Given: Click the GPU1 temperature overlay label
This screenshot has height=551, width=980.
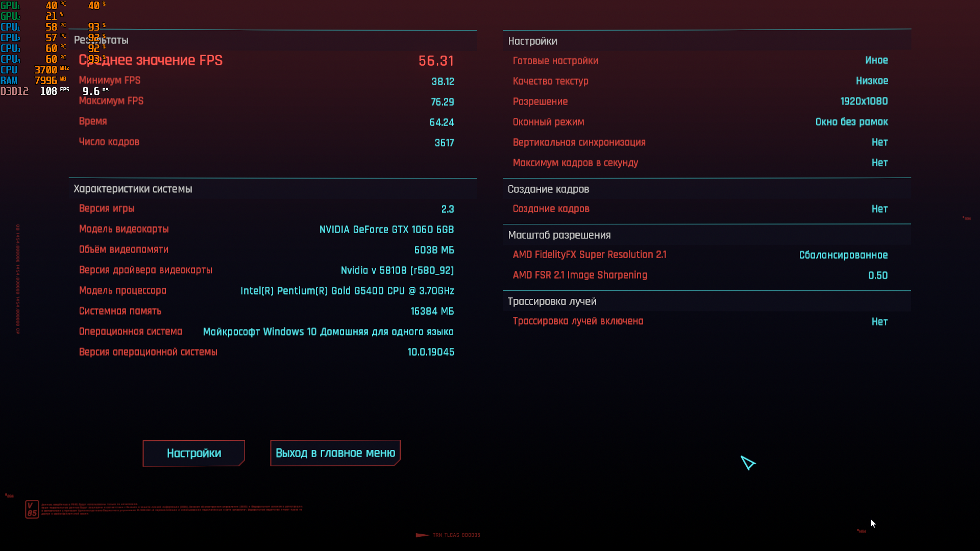Looking at the screenshot, I should [10, 6].
